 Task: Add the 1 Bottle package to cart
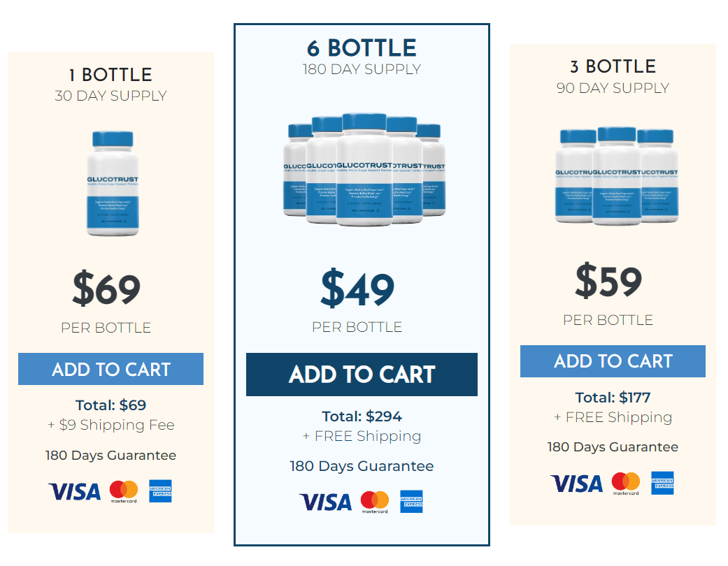tap(111, 369)
